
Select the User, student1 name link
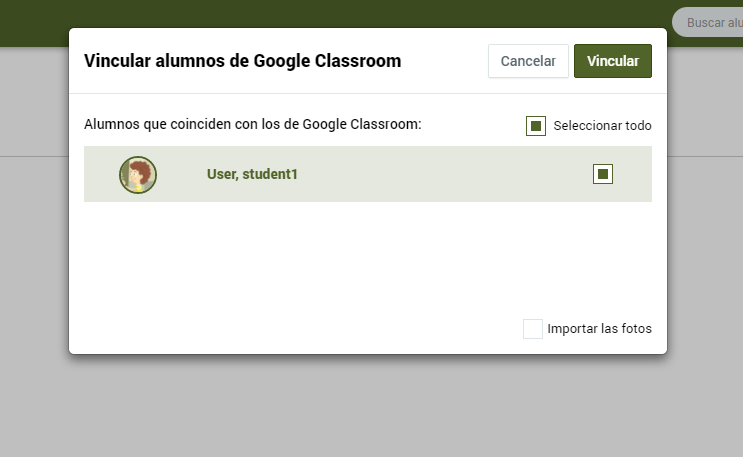point(252,174)
